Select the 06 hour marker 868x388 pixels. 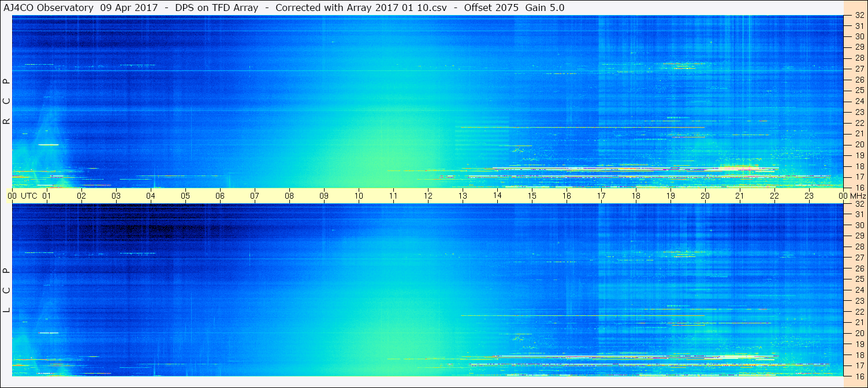click(220, 196)
